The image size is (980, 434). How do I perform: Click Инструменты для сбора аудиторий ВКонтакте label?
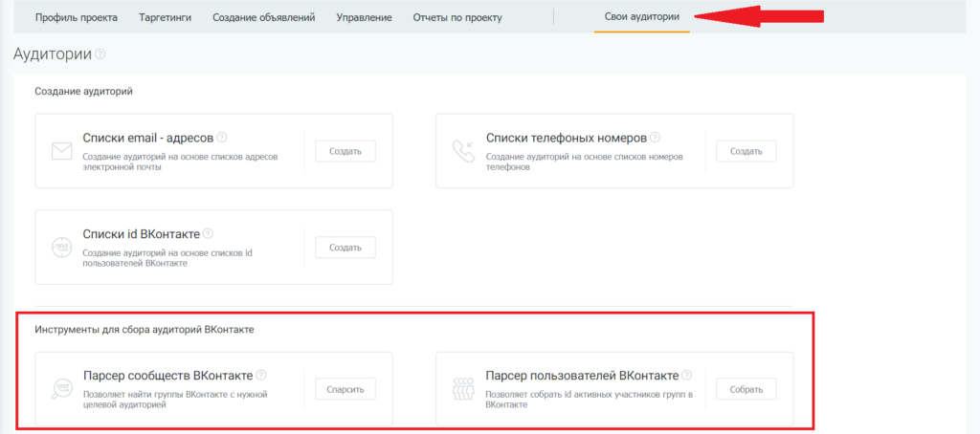[x=145, y=331]
